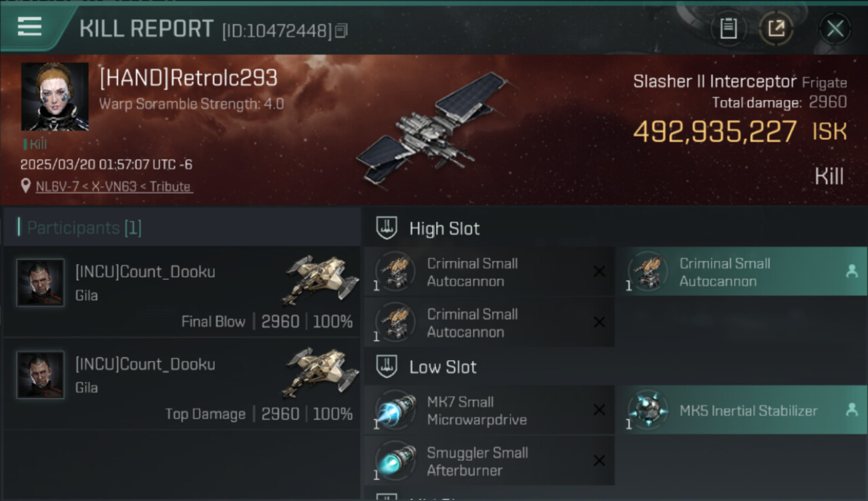This screenshot has height=501, width=868.
Task: Click the X beside MK7 Small Microwarpdrive
Action: (599, 410)
